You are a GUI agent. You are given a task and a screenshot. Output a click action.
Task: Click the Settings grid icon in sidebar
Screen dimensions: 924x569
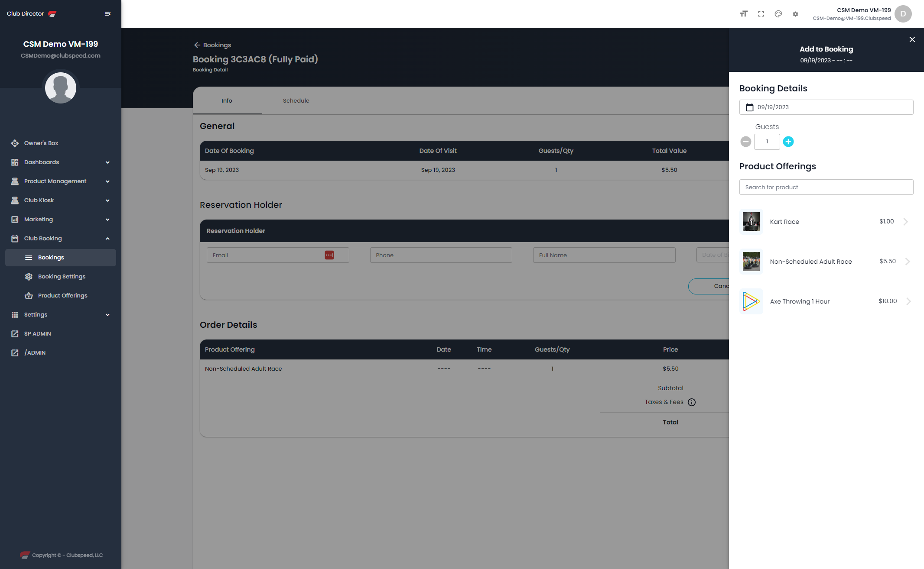15,315
